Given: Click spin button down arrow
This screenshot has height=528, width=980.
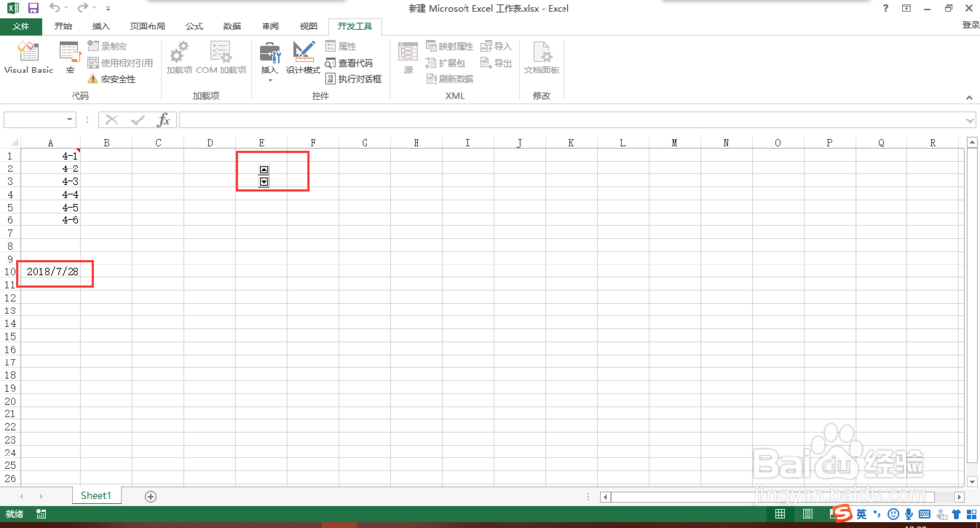Looking at the screenshot, I should (264, 182).
